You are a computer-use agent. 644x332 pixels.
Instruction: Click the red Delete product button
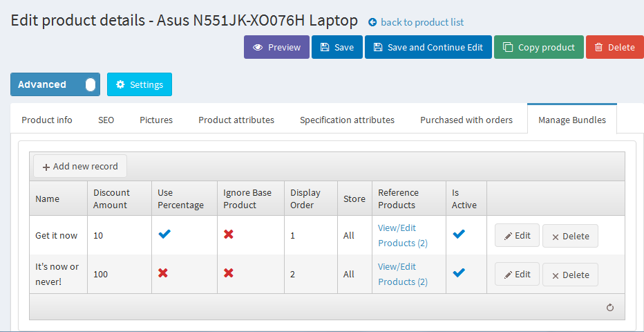614,48
